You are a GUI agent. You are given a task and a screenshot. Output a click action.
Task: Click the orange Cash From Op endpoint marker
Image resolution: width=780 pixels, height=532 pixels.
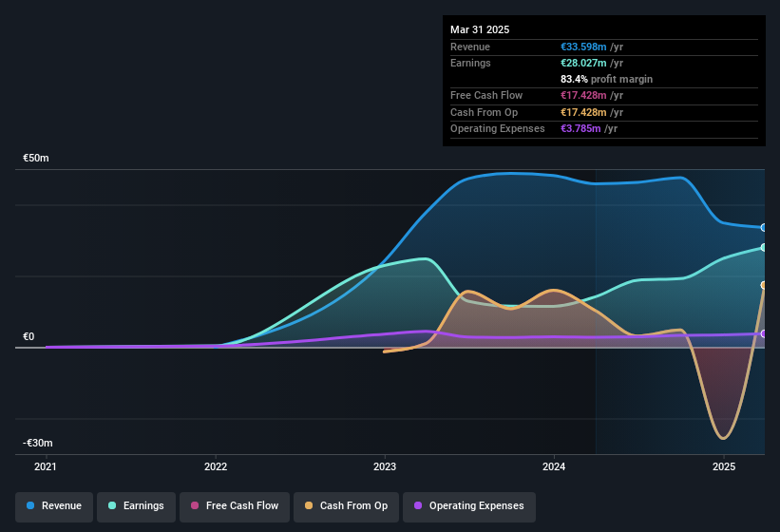point(764,285)
